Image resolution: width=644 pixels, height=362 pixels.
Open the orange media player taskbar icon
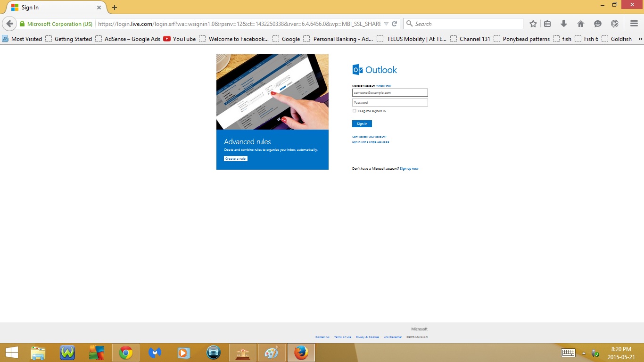point(184,353)
